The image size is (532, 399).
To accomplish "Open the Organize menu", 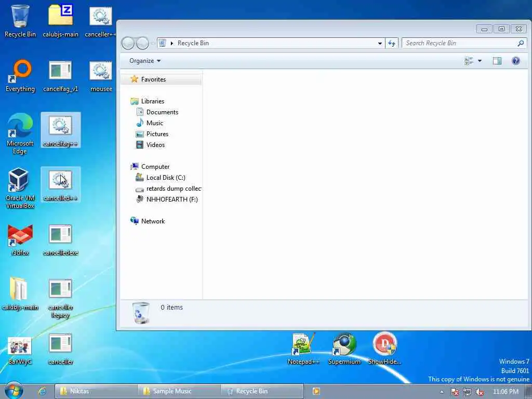I will [x=145, y=61].
